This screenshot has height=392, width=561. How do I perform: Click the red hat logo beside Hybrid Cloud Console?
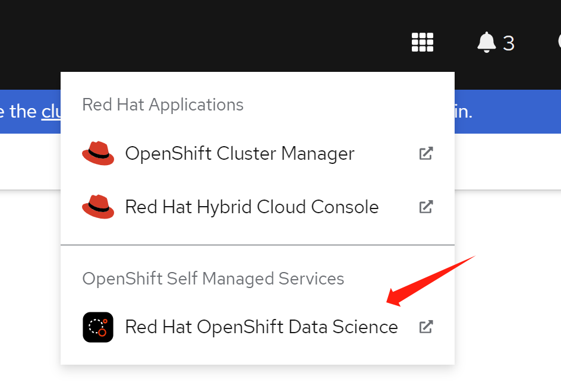(98, 207)
